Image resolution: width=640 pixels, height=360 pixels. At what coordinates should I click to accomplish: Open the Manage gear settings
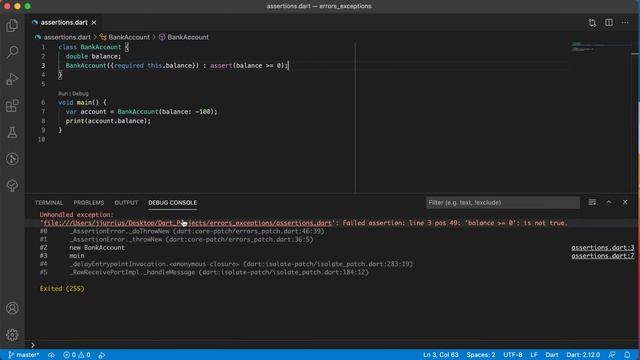[12, 335]
